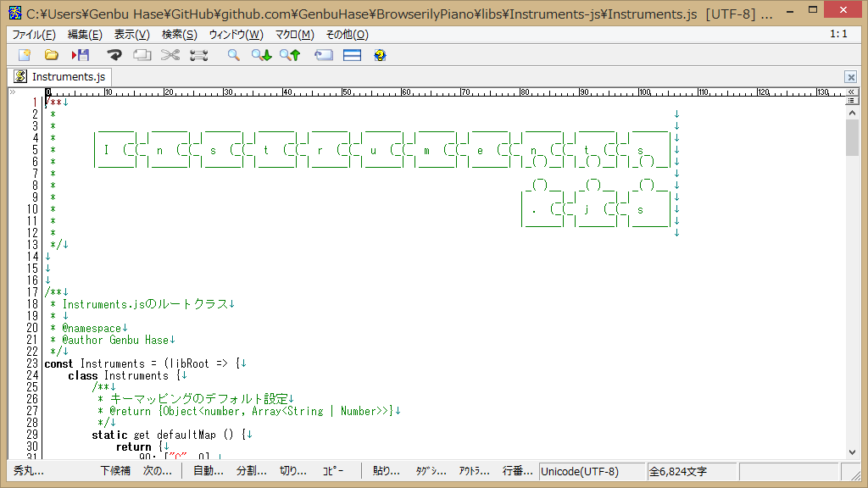The image size is (868, 488).
Task: Click the 分割... button in the bottom bar
Action: 251,471
